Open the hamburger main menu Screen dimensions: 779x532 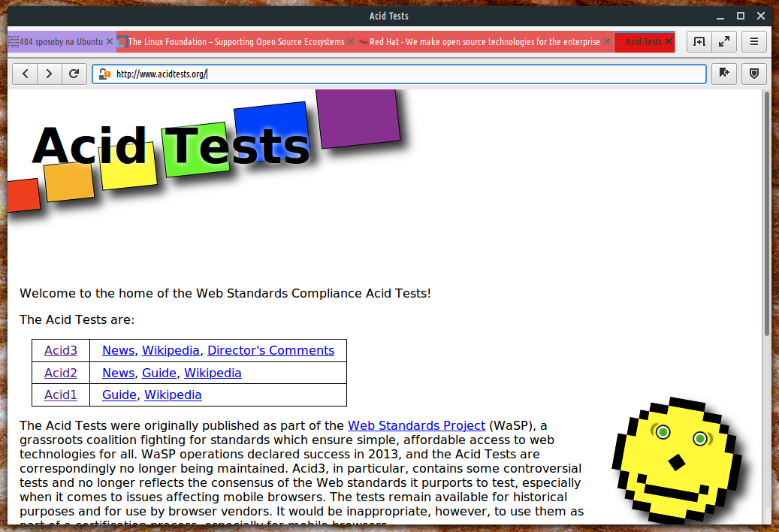click(753, 42)
